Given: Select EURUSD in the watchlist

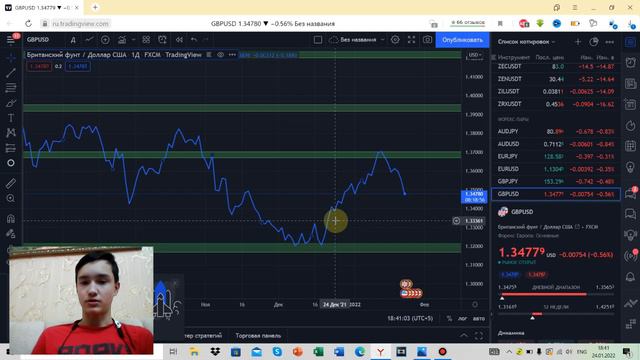Looking at the screenshot, I should 556,169.
